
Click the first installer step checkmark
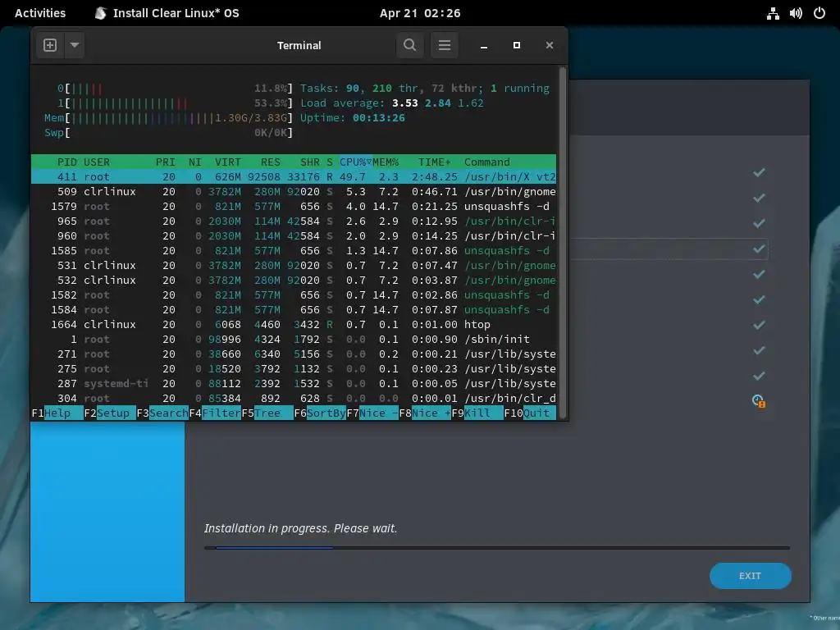pos(759,172)
